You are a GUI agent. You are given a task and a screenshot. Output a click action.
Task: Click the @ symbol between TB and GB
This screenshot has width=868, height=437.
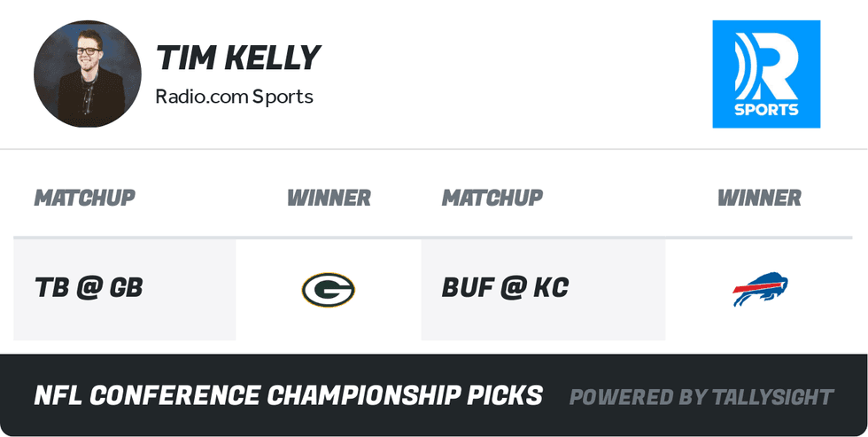[x=89, y=287]
